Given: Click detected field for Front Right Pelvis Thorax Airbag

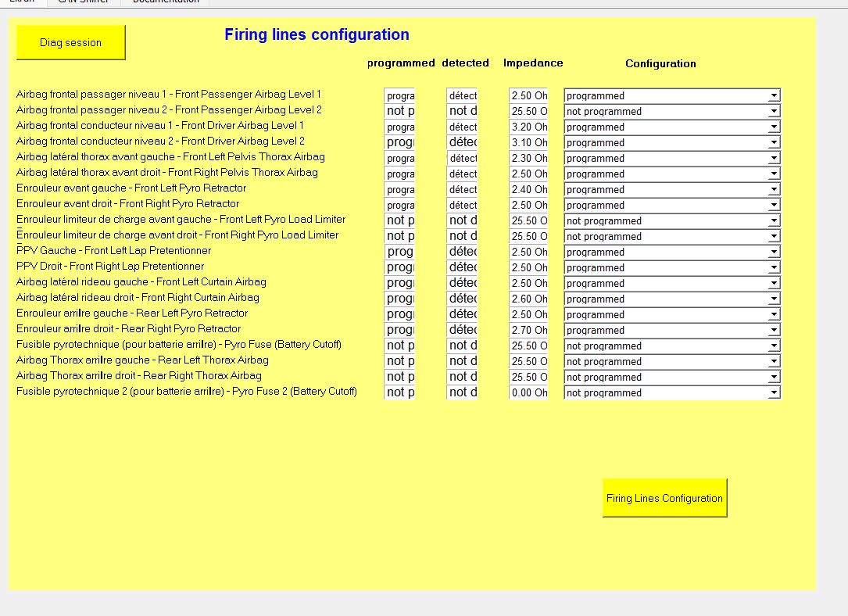Looking at the screenshot, I should click(462, 174).
